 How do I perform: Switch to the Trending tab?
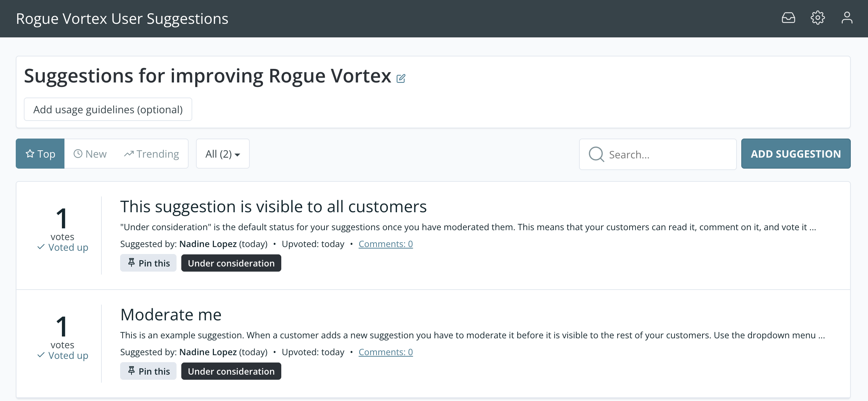pyautogui.click(x=152, y=154)
